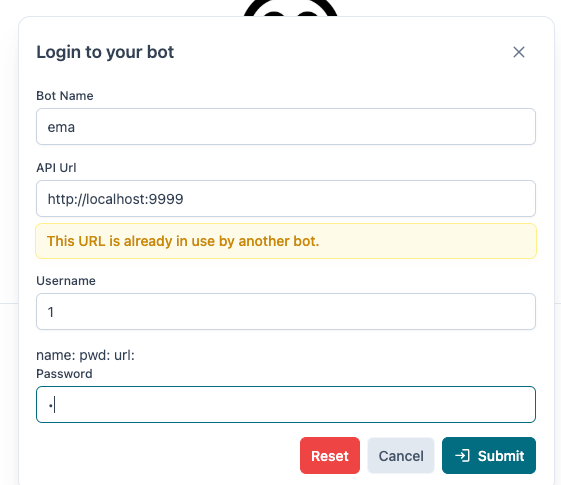Click the API Url label
Screen dimensions: 561x485
(56, 168)
